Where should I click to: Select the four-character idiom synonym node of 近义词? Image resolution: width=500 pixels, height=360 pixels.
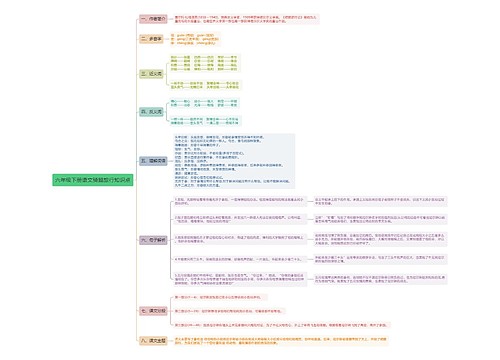(x=205, y=85)
